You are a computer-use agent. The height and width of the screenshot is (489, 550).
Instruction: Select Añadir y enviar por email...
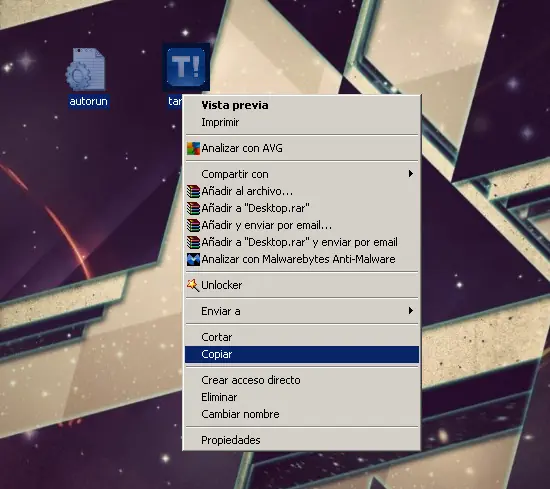click(302, 225)
